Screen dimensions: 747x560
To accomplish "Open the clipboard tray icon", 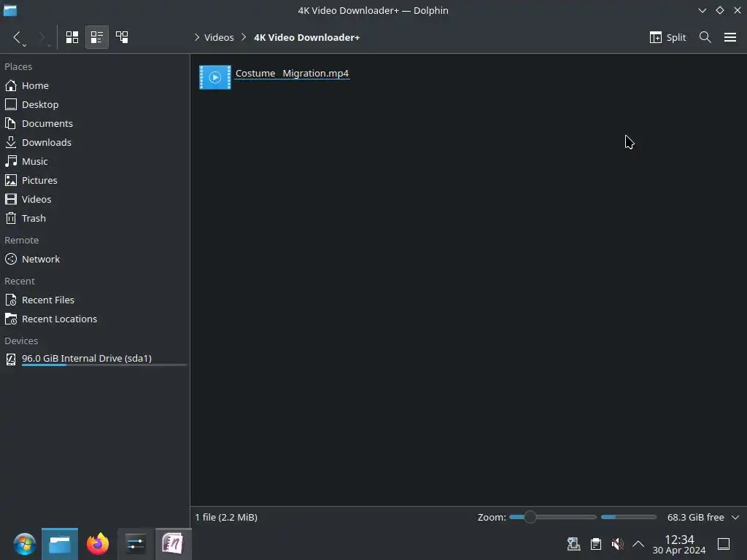I will pyautogui.click(x=595, y=544).
